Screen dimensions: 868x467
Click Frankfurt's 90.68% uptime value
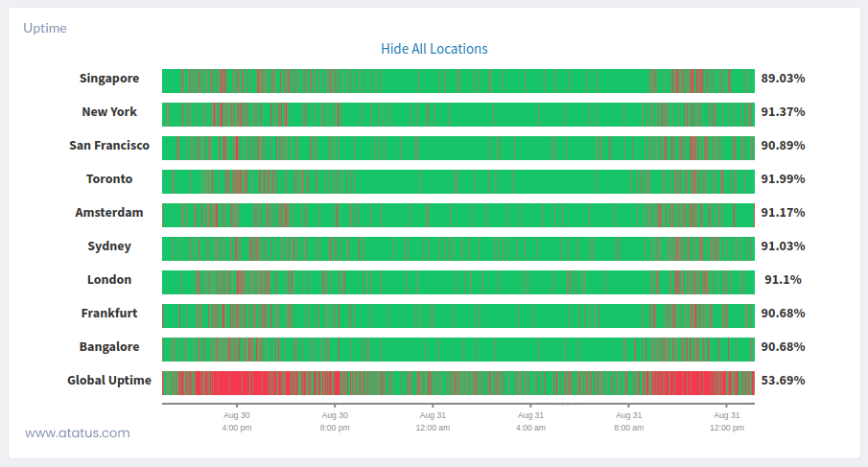pyautogui.click(x=783, y=314)
